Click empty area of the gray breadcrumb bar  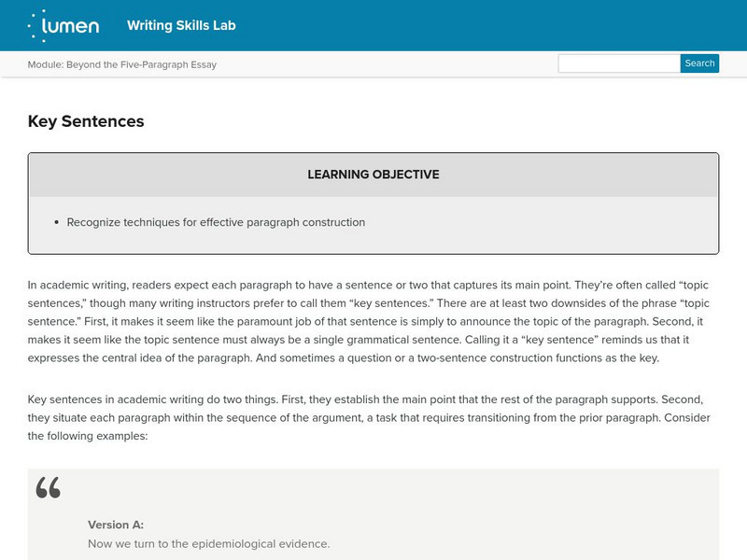pos(392,64)
